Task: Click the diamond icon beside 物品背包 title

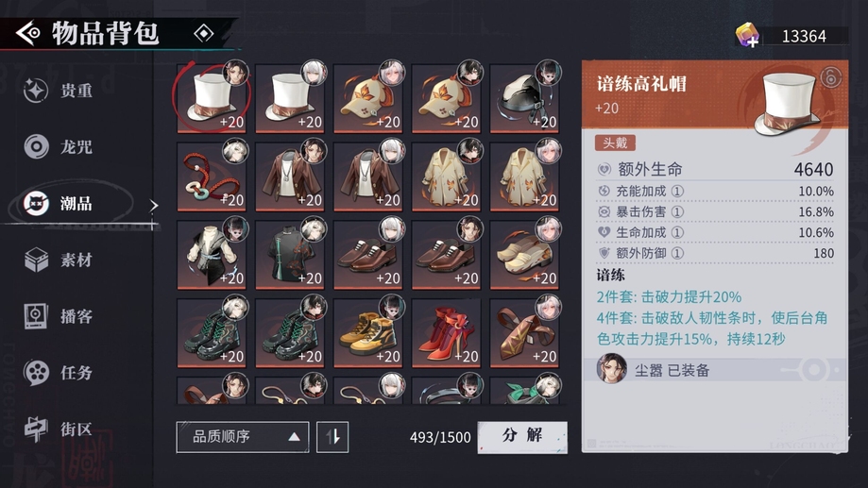Action: tap(204, 34)
